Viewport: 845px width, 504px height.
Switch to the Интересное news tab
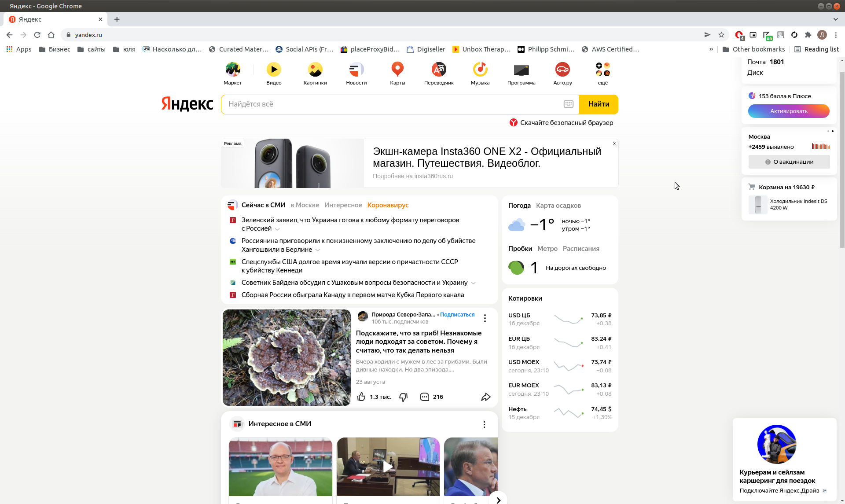(343, 205)
